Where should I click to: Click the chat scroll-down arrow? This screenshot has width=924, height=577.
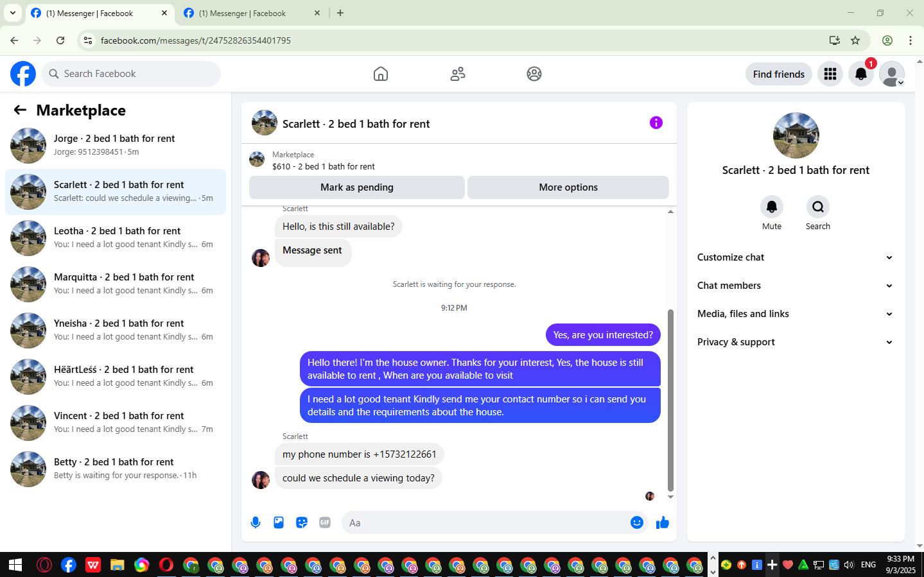coord(670,497)
